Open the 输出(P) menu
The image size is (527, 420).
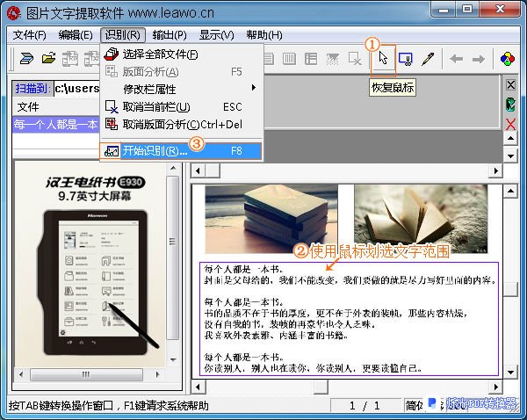170,35
